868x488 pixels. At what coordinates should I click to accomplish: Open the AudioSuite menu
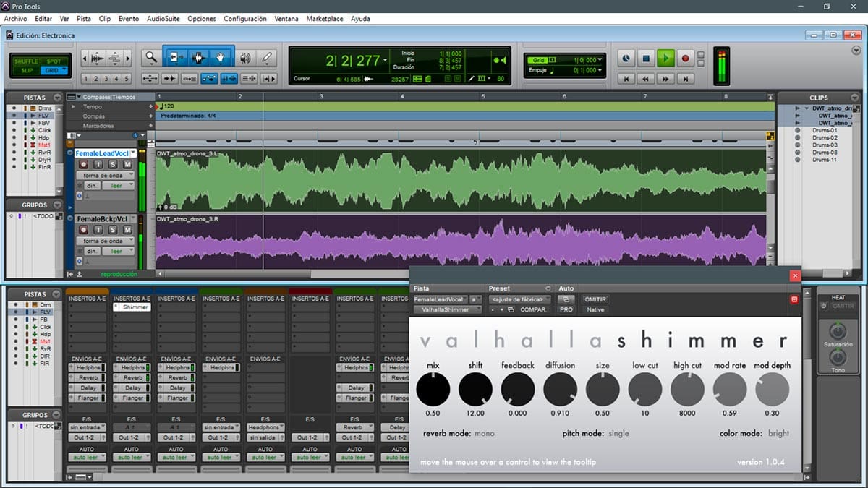(x=163, y=19)
